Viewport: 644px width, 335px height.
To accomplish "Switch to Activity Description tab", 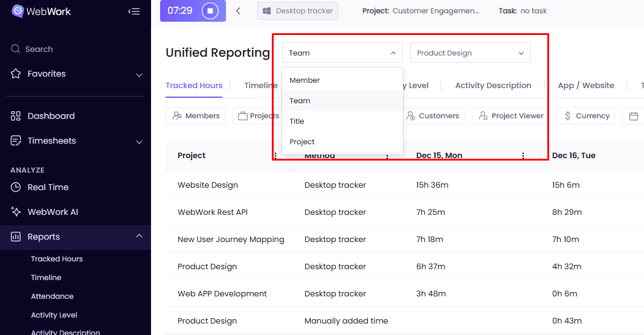I will [493, 86].
